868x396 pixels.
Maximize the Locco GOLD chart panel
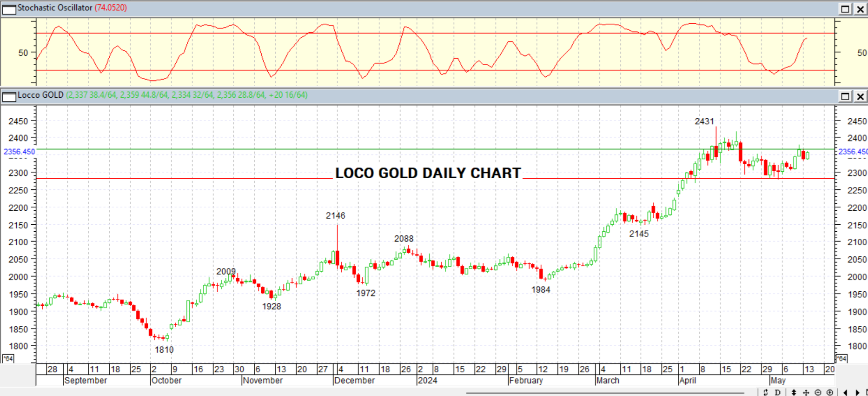click(x=845, y=96)
